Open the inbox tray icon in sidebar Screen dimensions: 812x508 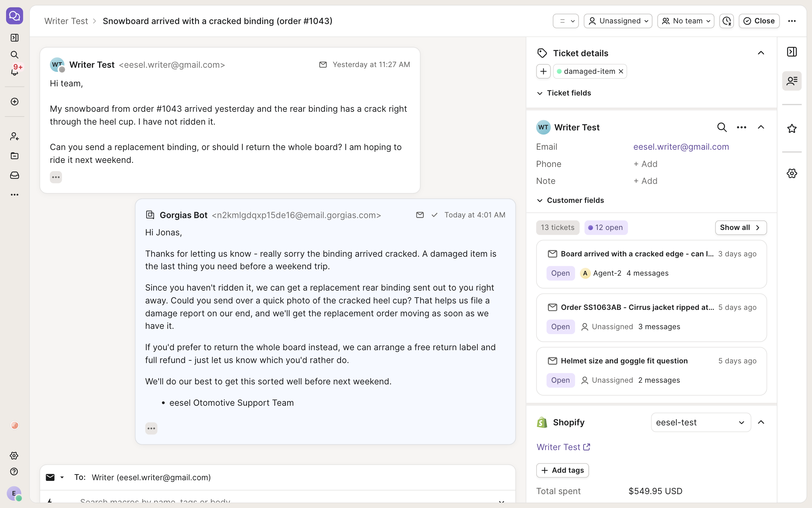(15, 175)
